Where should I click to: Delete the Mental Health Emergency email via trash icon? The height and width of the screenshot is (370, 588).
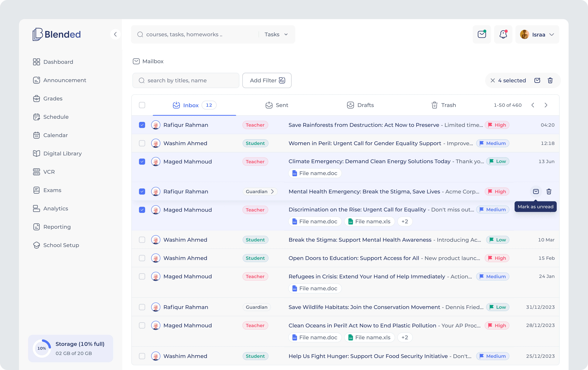click(549, 192)
